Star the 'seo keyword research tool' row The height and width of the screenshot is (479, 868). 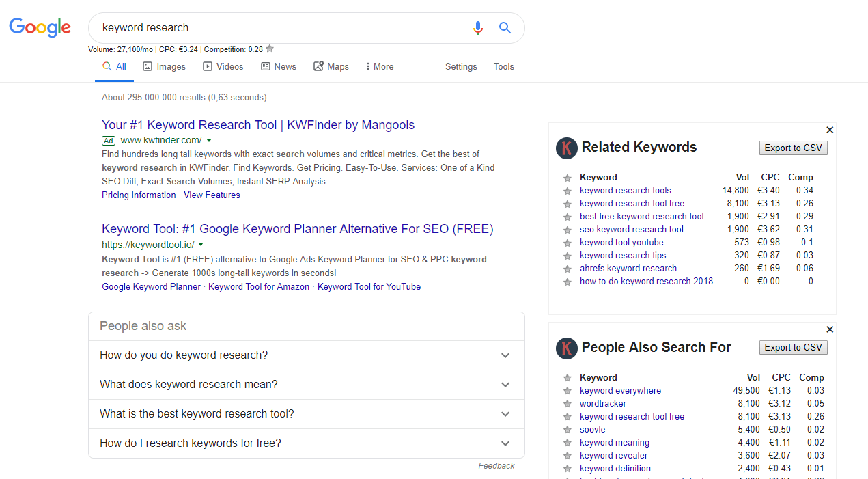[x=567, y=230]
